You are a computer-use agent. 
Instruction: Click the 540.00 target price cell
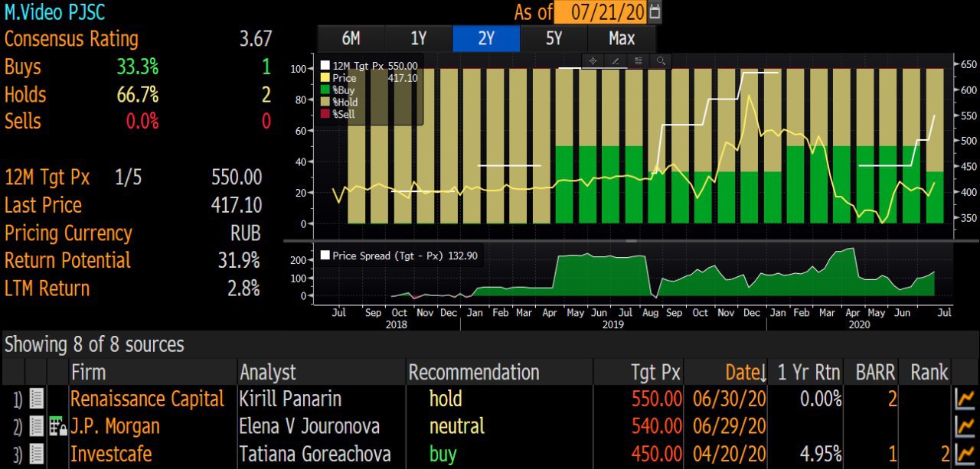[657, 427]
